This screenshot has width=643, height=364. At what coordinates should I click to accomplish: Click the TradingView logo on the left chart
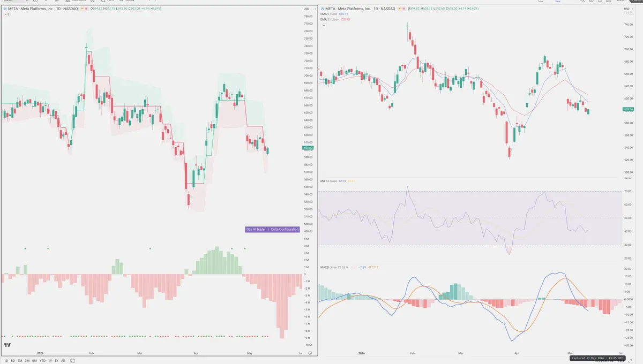point(8,345)
